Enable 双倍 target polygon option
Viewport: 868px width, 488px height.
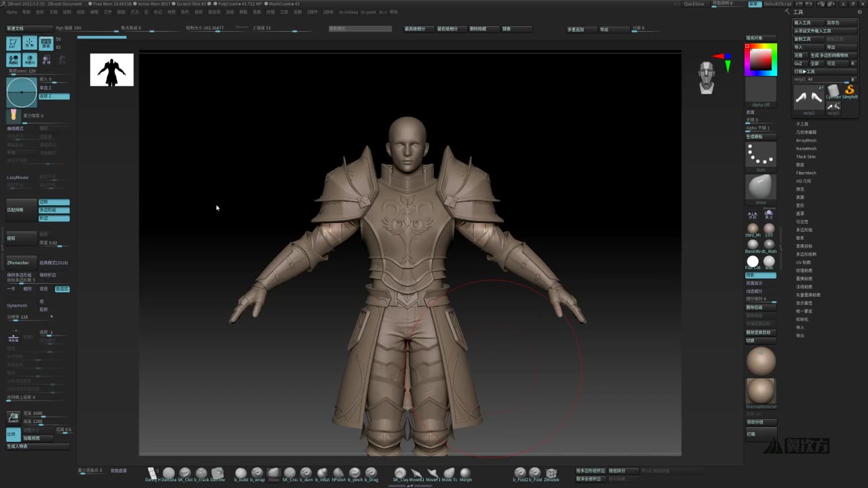pos(44,289)
